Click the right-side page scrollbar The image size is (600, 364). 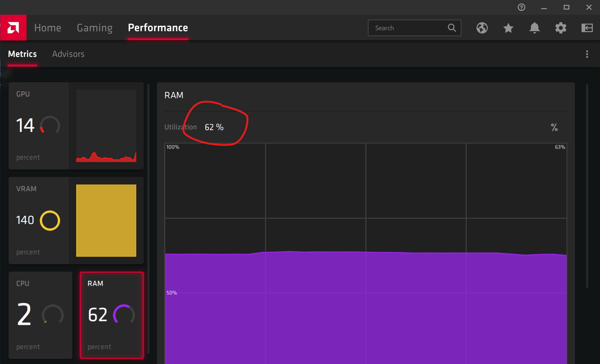pyautogui.click(x=587, y=186)
